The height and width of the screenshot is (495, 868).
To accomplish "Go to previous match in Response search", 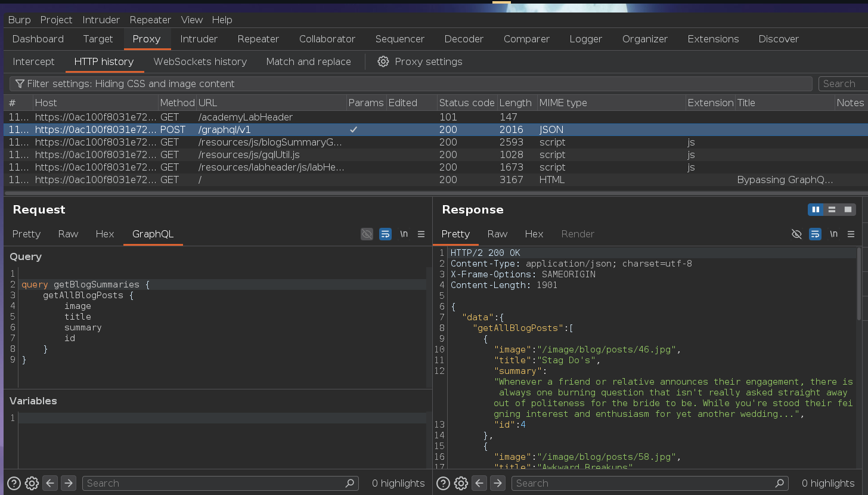I will tap(480, 483).
